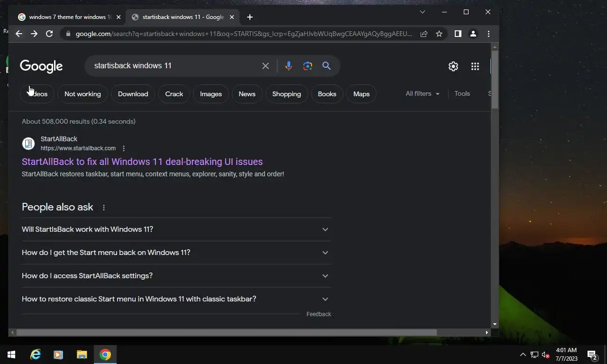
Task: Select the Crack filter chip
Action: (174, 94)
